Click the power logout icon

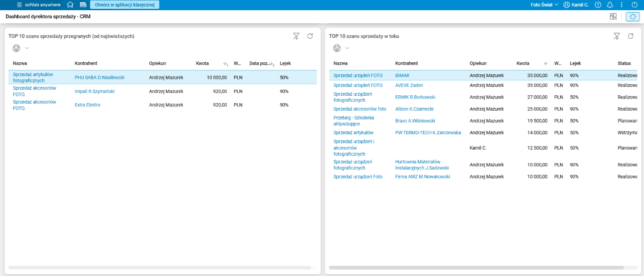tap(634, 5)
